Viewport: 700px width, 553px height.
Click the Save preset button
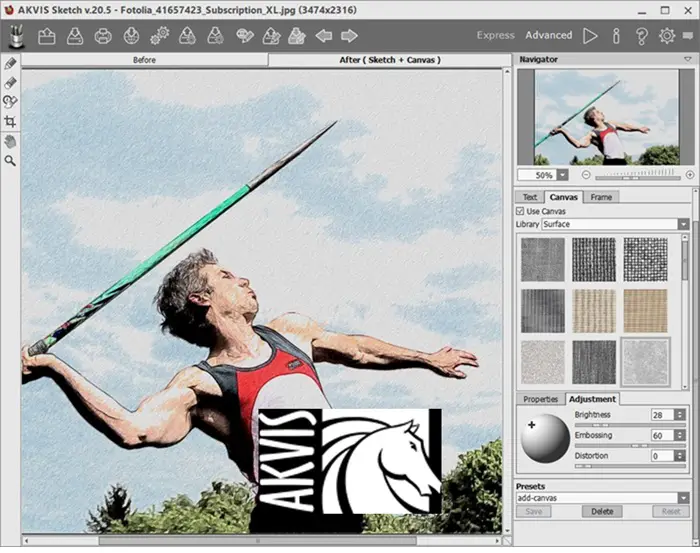point(534,511)
